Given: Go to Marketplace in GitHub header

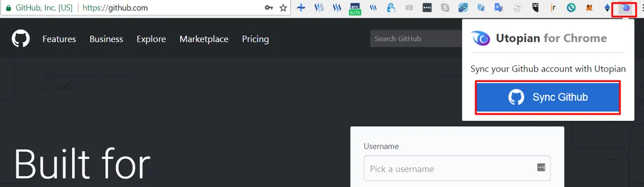Looking at the screenshot, I should (204, 39).
